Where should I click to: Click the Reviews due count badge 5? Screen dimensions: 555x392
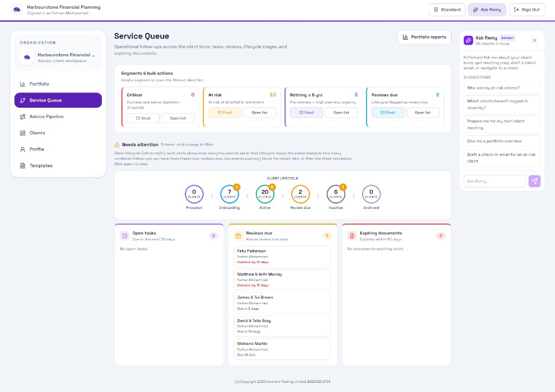pyautogui.click(x=327, y=236)
